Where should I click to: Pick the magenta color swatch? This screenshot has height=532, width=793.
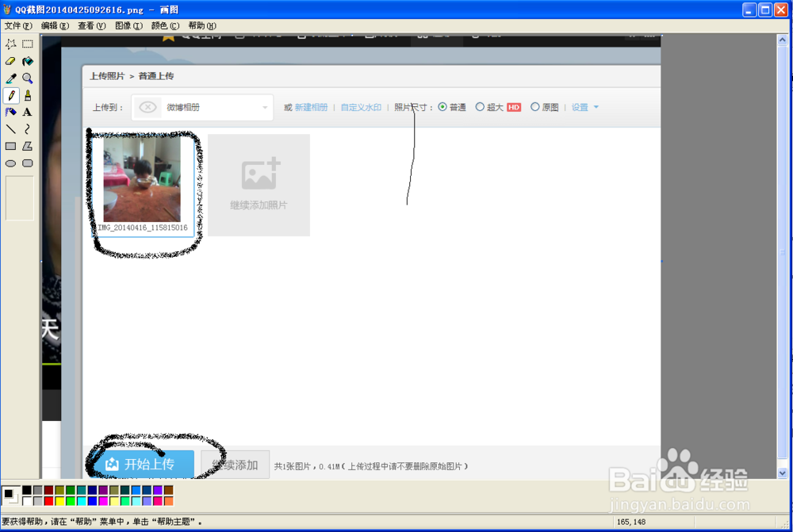click(x=103, y=500)
